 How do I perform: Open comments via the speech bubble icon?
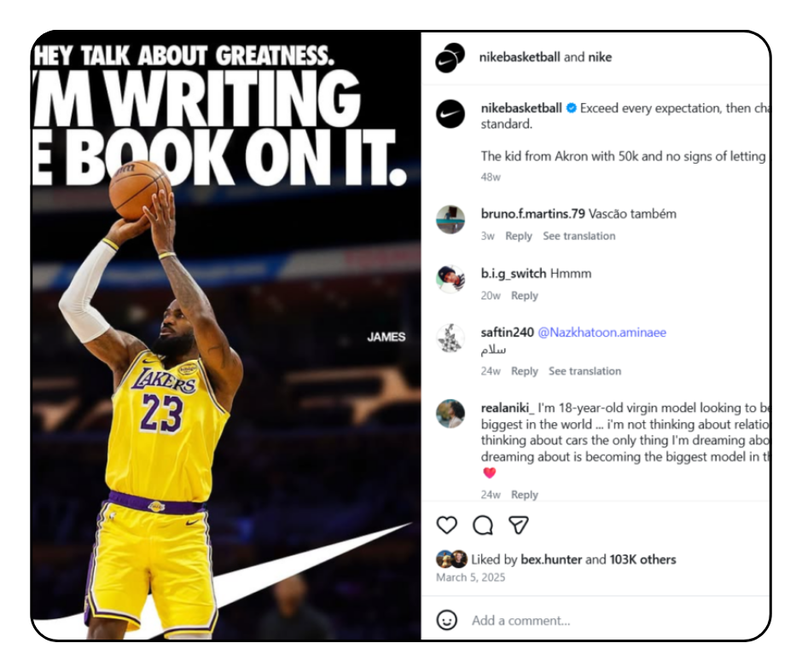coord(482,524)
